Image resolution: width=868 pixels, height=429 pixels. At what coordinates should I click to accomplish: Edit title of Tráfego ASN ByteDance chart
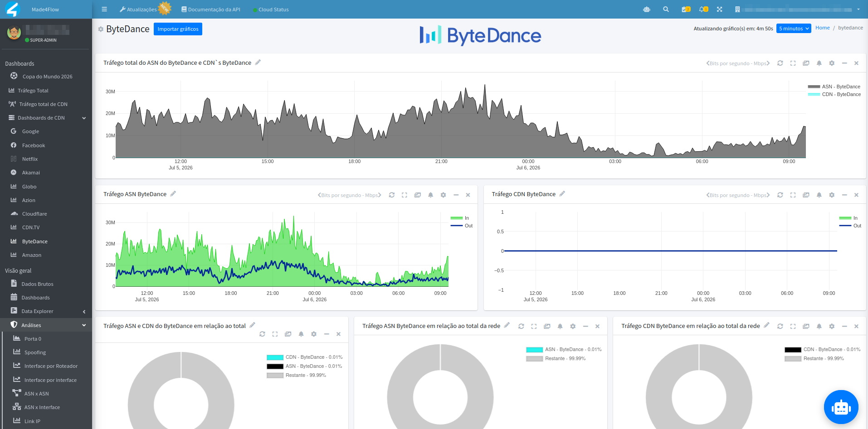pyautogui.click(x=173, y=194)
